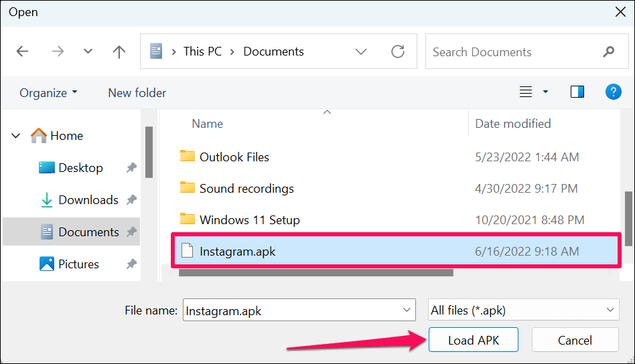
Task: Click New folder in toolbar
Action: tap(137, 93)
